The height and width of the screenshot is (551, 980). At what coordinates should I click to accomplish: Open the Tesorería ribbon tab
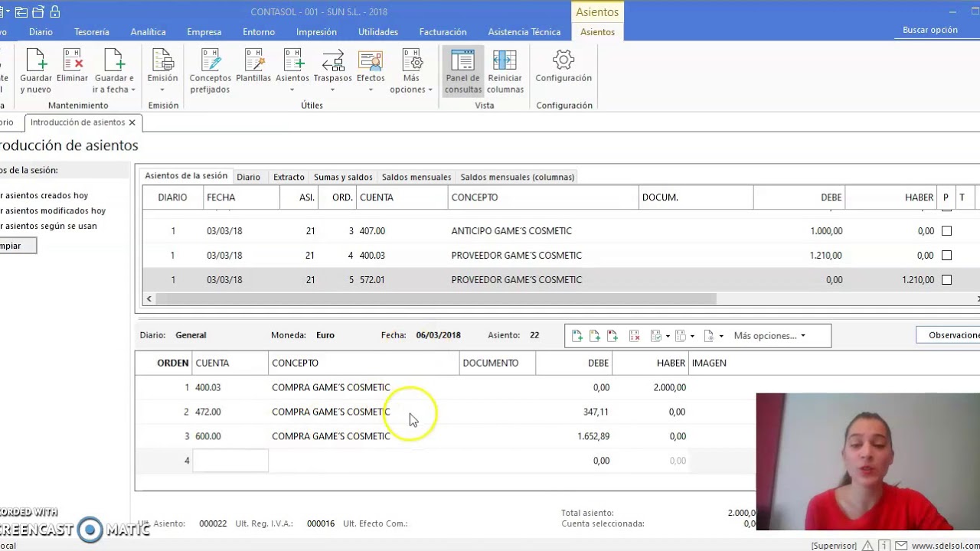coord(92,32)
